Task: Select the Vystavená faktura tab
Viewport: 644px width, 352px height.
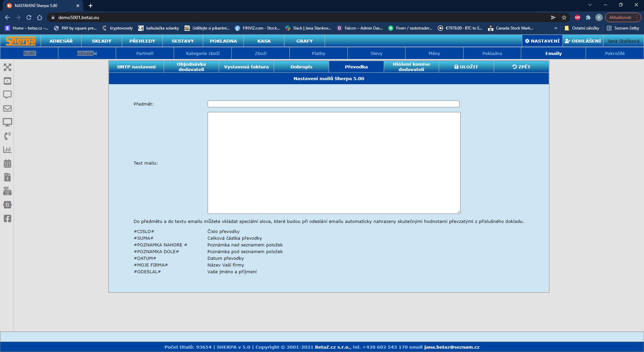Action: (x=246, y=67)
